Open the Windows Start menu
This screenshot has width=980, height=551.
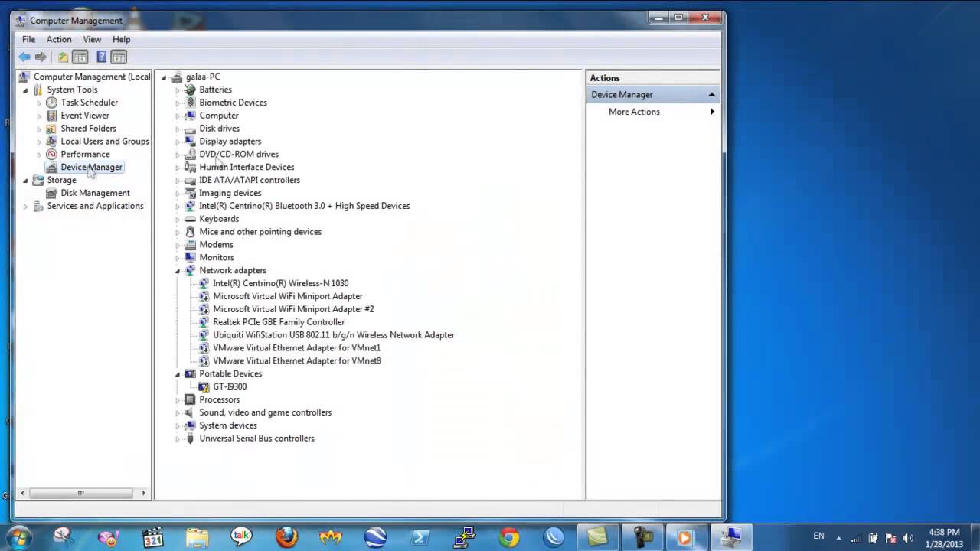19,537
